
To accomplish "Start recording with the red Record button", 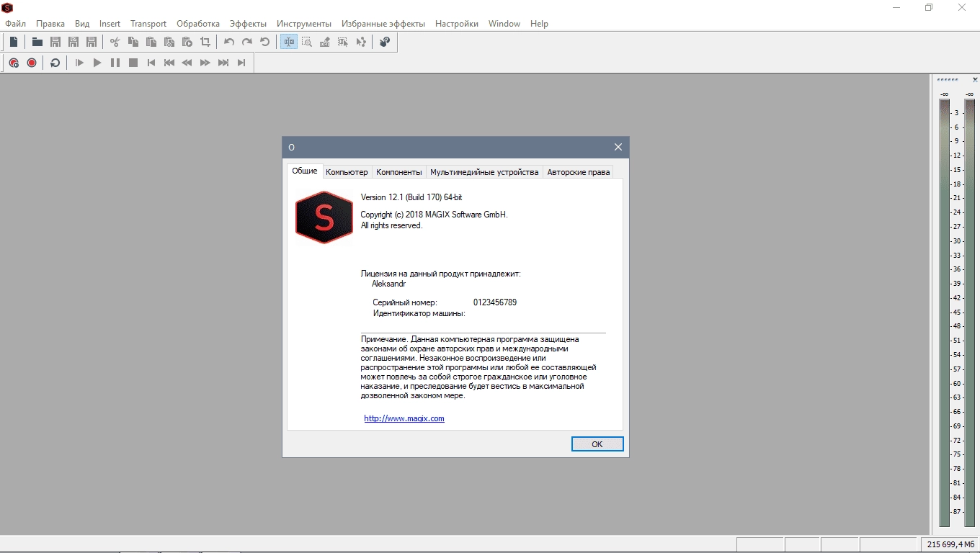I will tap(32, 63).
